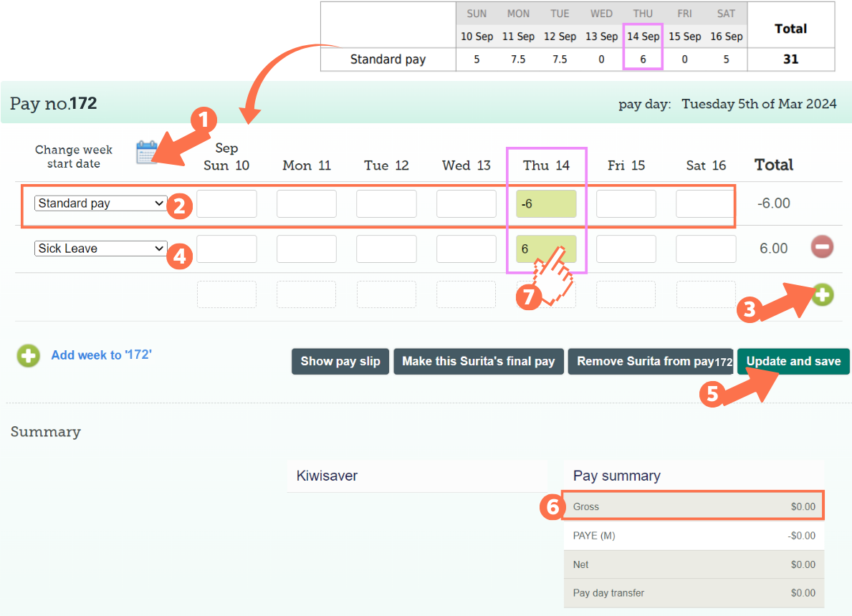The width and height of the screenshot is (852, 616).
Task: Select the Gross row in Pay summary
Action: [693, 506]
